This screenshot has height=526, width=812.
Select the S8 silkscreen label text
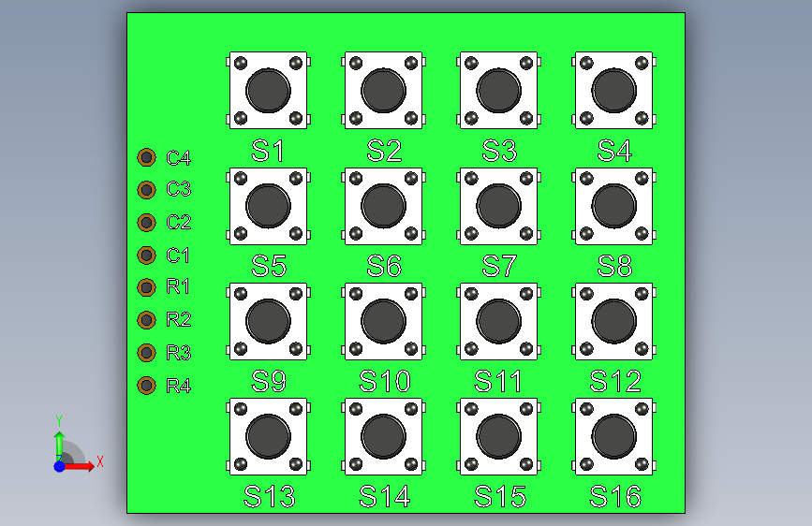pos(614,266)
